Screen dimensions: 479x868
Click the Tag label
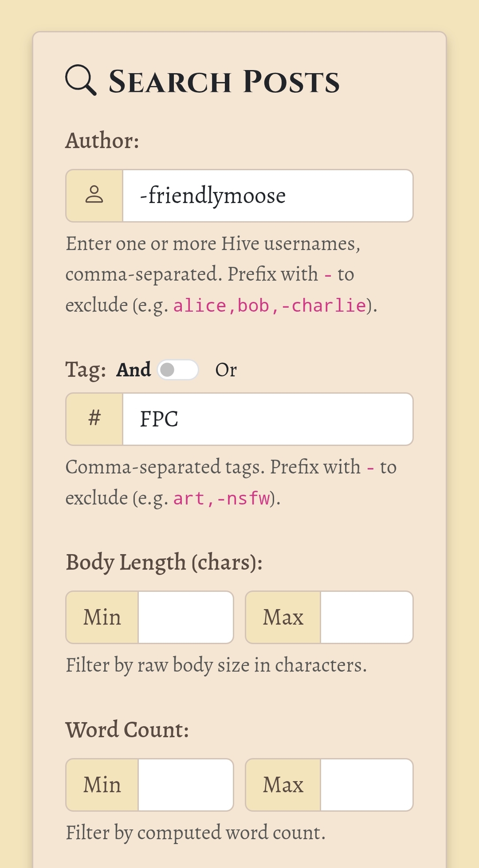tap(86, 370)
